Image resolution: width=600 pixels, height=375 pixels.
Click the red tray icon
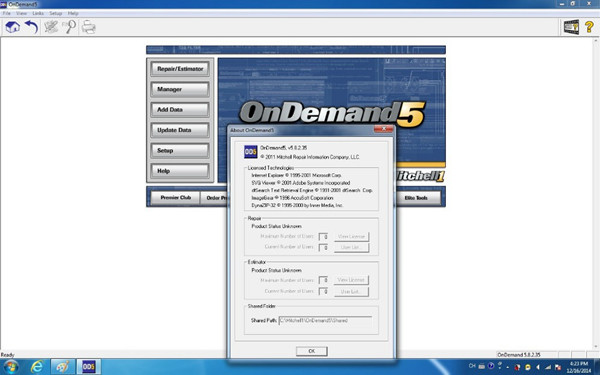click(x=517, y=367)
